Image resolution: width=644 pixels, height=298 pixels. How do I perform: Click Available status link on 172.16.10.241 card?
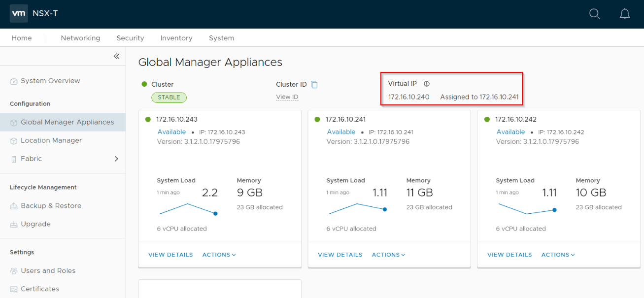point(341,132)
